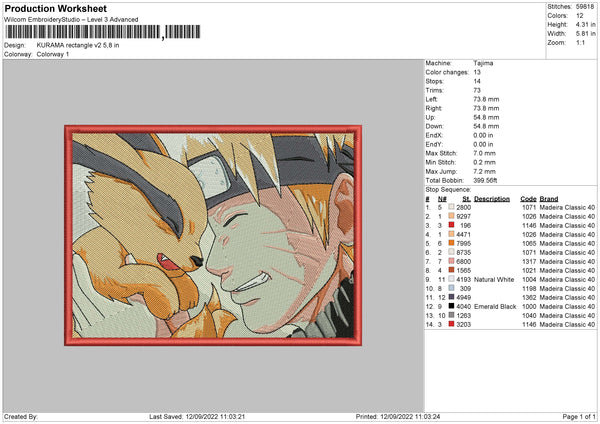Select the Colors value 12

point(580,16)
